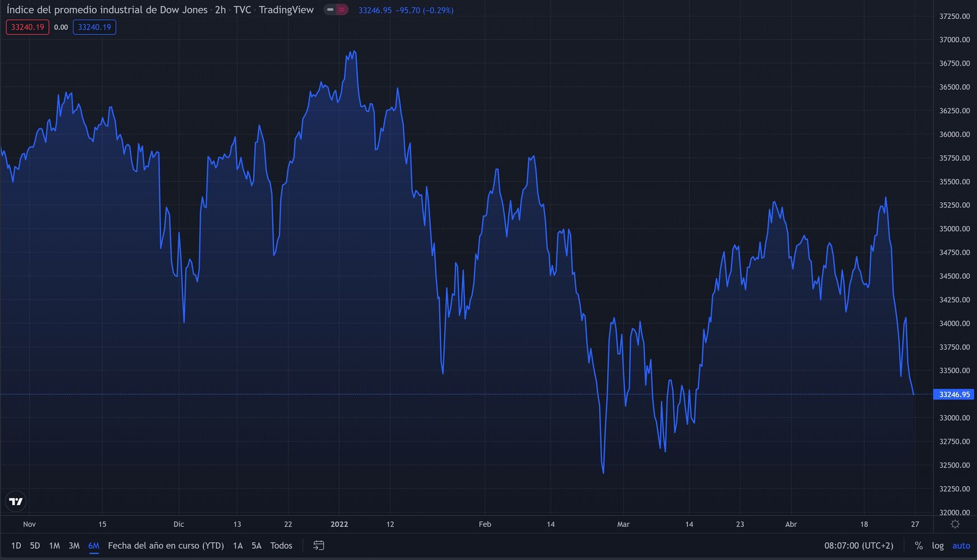Click the 33246.95 current price axis label
This screenshot has width=977, height=560.
pyautogui.click(x=954, y=394)
